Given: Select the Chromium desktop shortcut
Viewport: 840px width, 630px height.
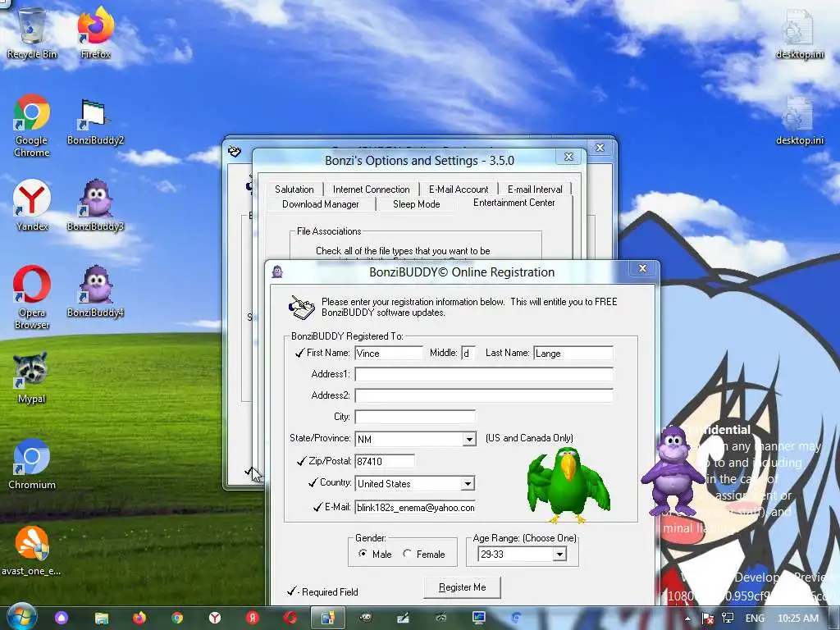Looking at the screenshot, I should (32, 464).
